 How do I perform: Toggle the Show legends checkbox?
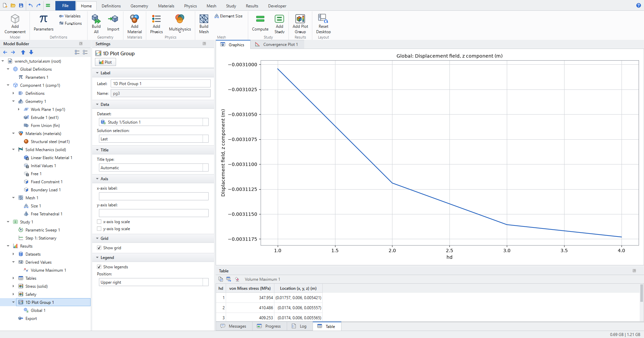tap(99, 267)
